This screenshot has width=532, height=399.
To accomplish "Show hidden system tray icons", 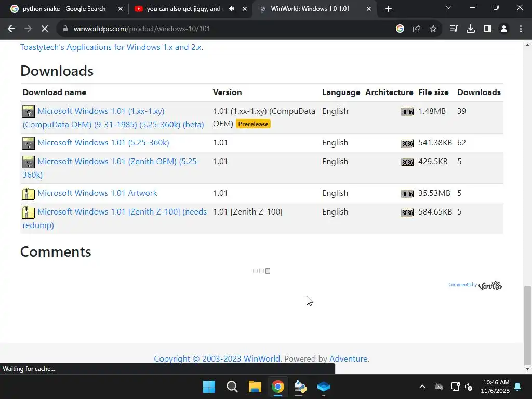I will (x=422, y=387).
